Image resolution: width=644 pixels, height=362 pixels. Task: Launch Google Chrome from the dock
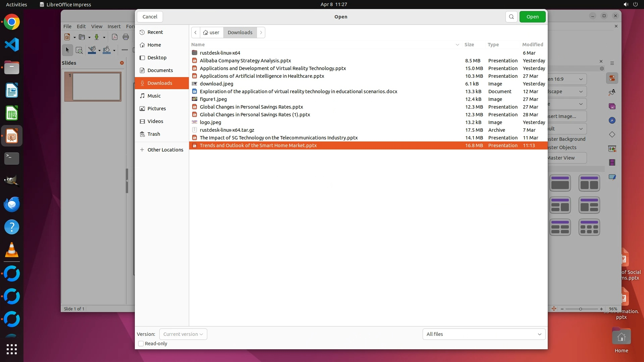12,22
